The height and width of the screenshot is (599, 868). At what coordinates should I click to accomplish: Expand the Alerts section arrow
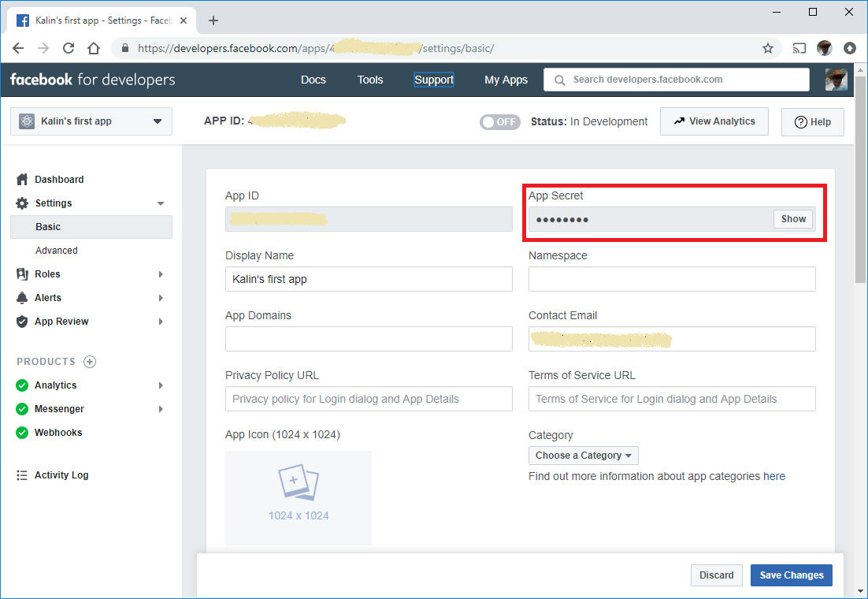click(x=161, y=298)
